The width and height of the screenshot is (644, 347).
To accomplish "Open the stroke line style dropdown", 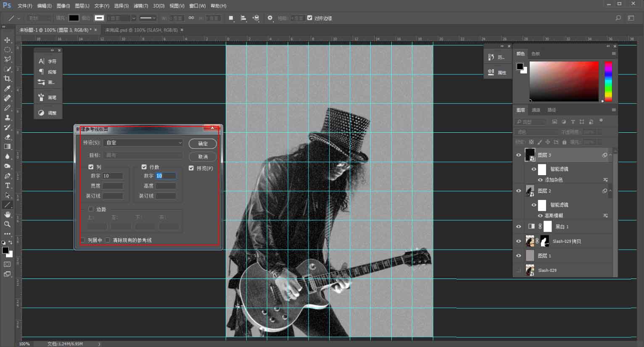I will coord(148,18).
